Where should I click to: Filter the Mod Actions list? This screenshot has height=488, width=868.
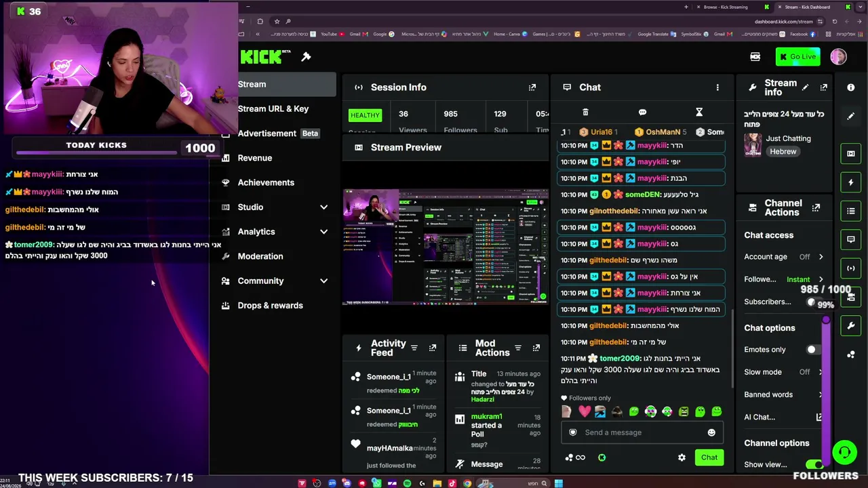pos(518,348)
